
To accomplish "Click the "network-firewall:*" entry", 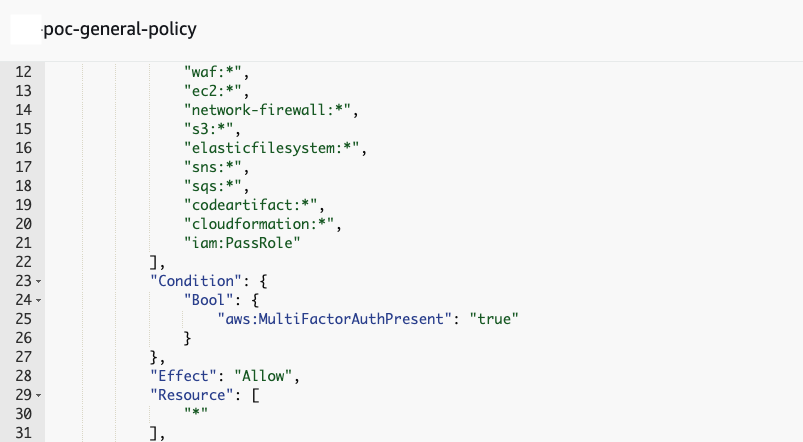I will (x=269, y=110).
